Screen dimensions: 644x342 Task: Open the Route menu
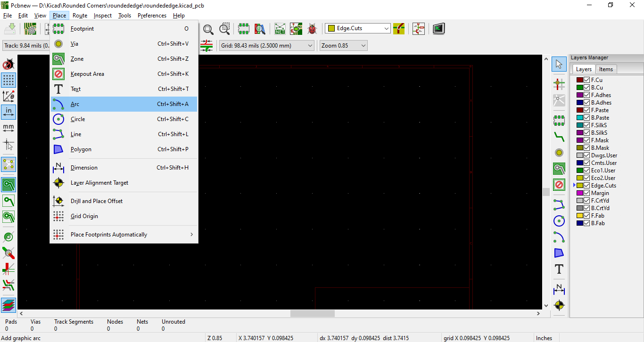80,15
